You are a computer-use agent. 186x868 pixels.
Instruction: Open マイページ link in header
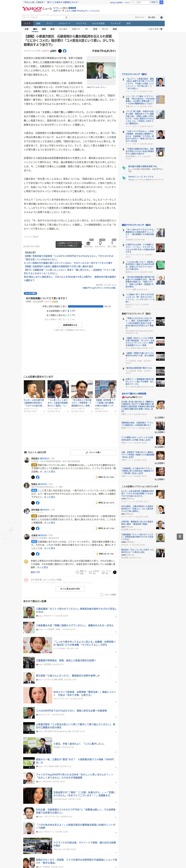139,17
